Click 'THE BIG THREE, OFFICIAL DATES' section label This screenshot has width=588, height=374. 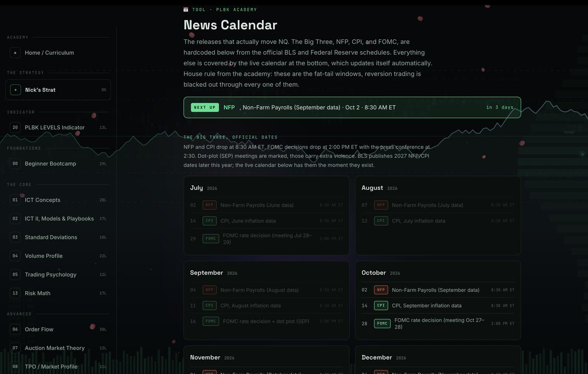(x=231, y=137)
